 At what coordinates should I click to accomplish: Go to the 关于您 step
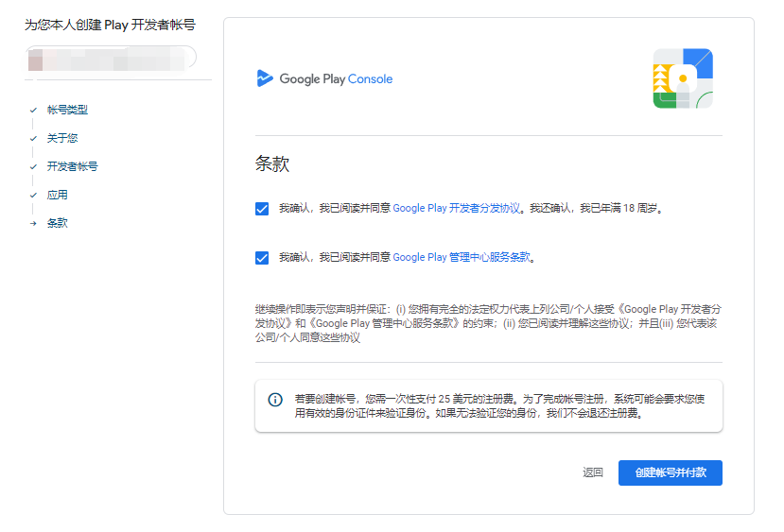[62, 138]
